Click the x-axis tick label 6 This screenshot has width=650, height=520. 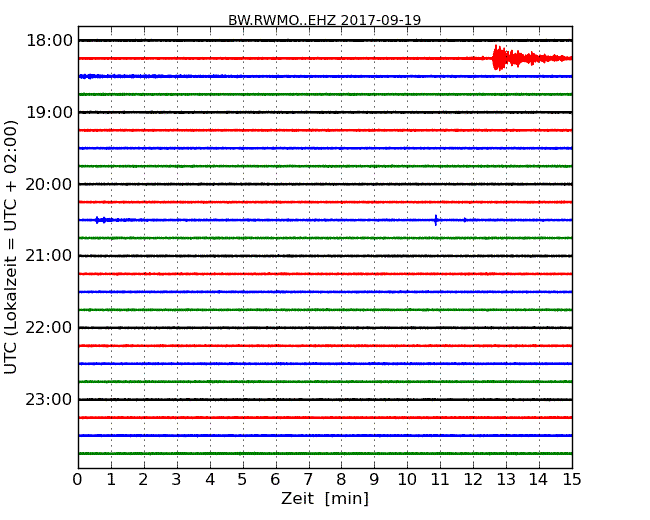[275, 479]
